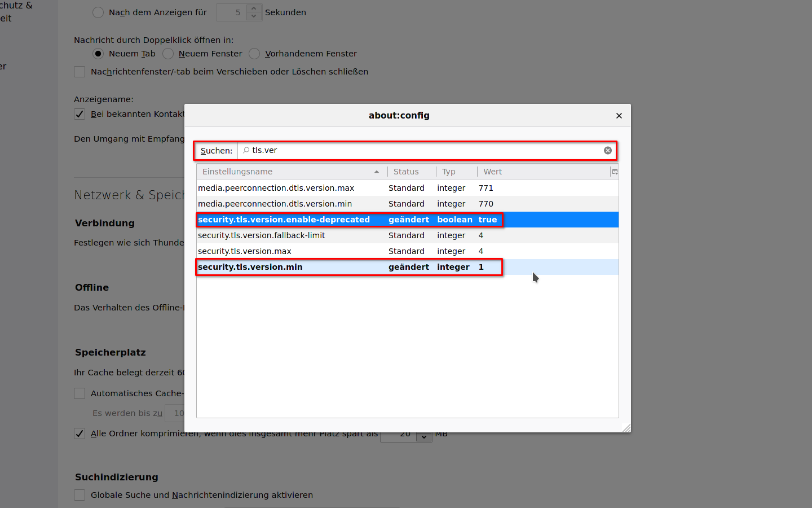Sort by Typ column header

456,172
